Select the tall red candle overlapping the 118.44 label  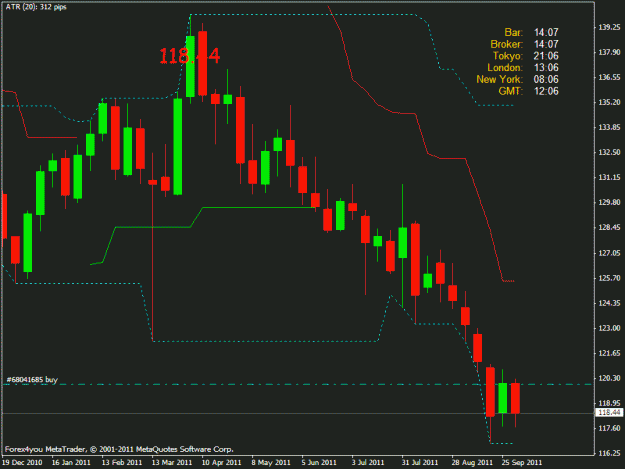(202, 63)
